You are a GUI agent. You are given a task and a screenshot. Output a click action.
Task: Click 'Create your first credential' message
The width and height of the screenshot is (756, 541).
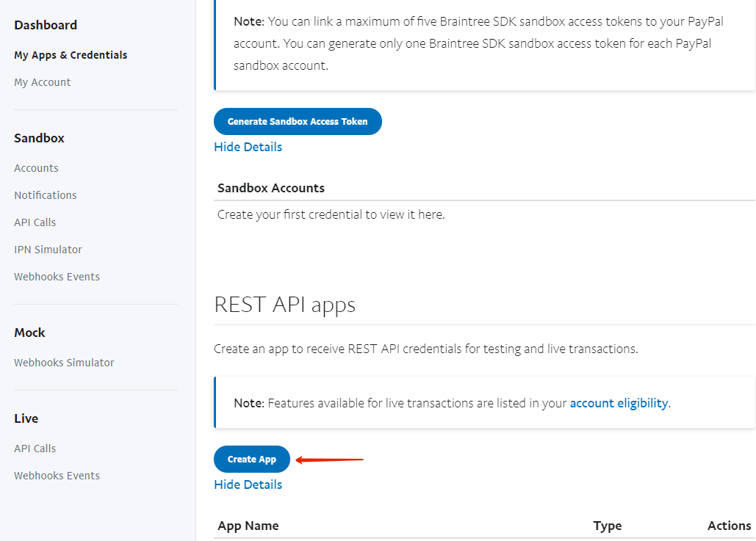331,214
